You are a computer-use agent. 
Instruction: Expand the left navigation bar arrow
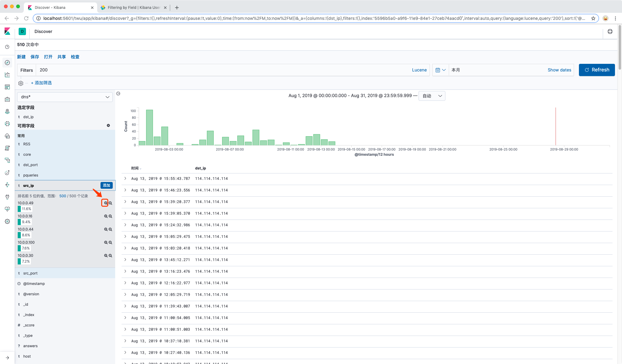[x=7, y=358]
